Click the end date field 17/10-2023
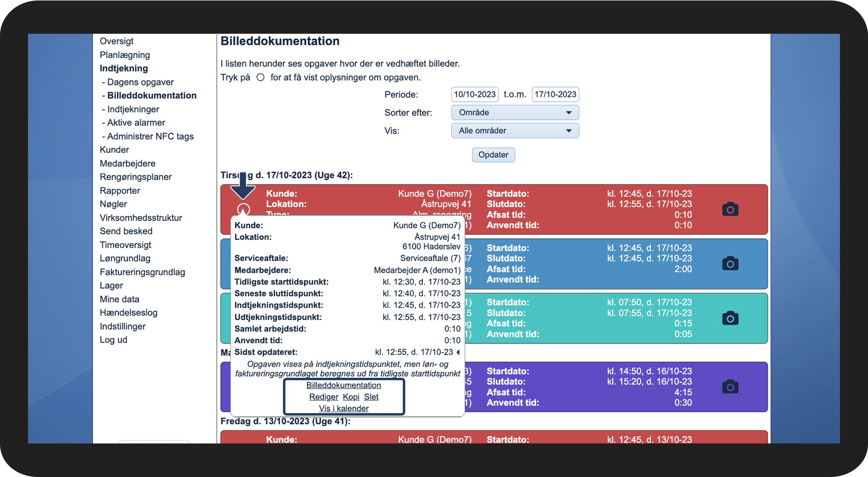The height and width of the screenshot is (477, 868). 556,94
